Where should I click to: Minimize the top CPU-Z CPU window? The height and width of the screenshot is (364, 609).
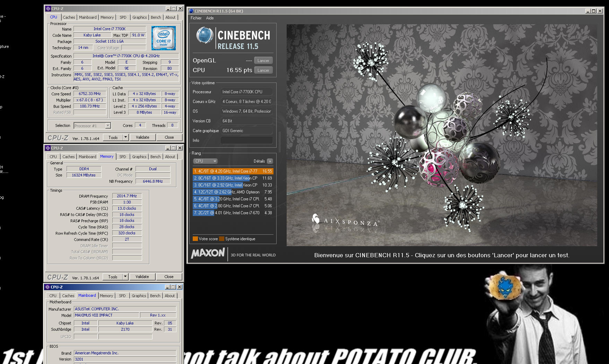(168, 9)
